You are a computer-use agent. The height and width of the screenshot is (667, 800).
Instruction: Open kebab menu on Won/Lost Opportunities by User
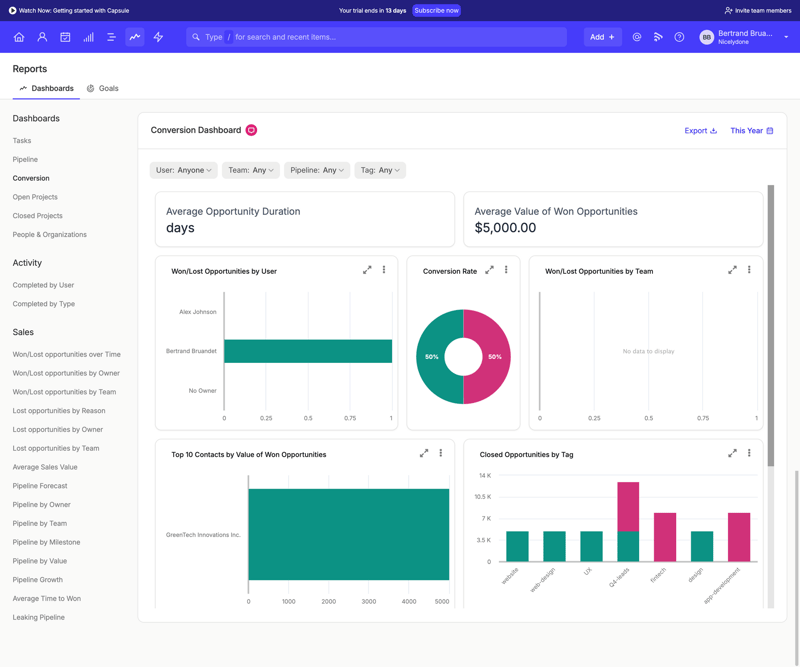[383, 269]
